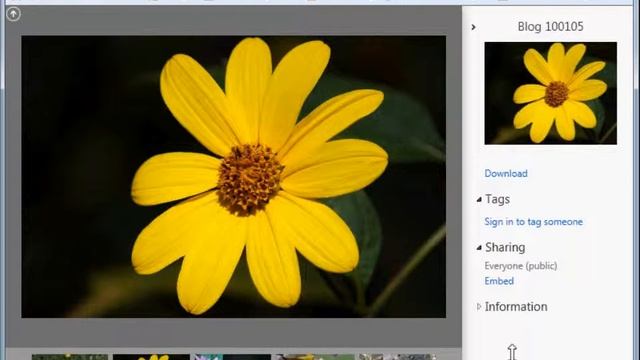Image resolution: width=640 pixels, height=360 pixels.
Task: Click the Embed link
Action: click(x=499, y=281)
